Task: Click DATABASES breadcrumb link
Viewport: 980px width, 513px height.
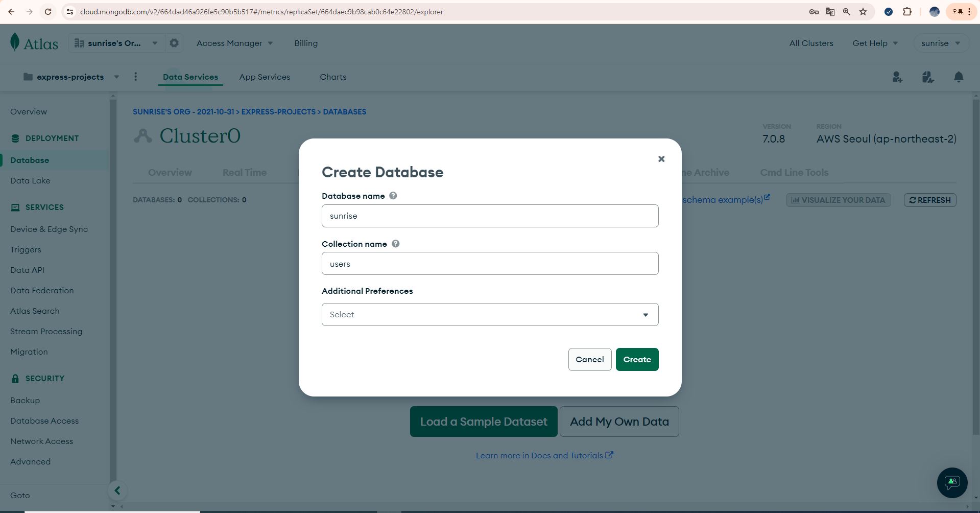Action: 345,111
